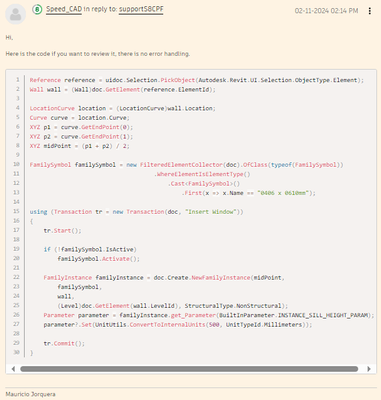
Task: Click NewFamilyInstance in line 22
Action: pos(221,277)
